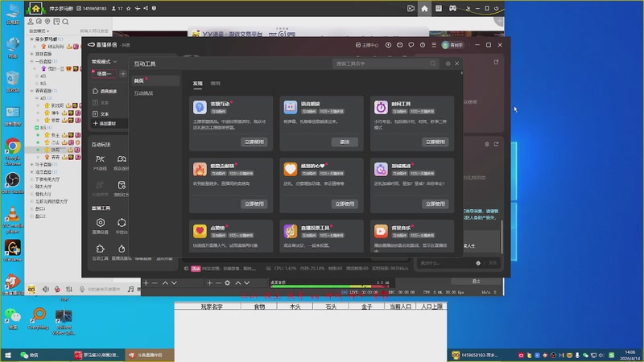Click 立即使用 on time tool card
This screenshot has width=644, height=362.
435,142
